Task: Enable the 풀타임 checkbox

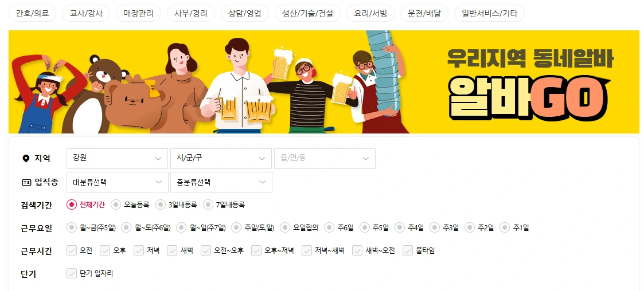Action: pyautogui.click(x=408, y=250)
